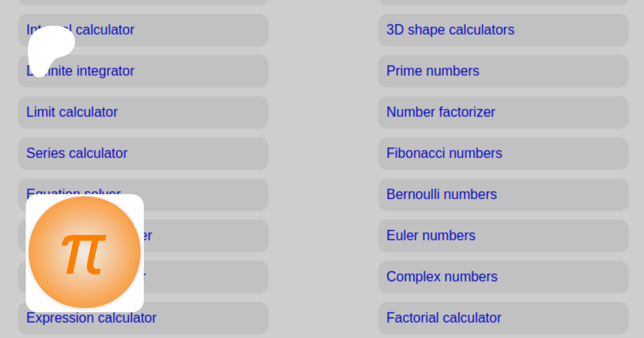The width and height of the screenshot is (644, 338).
Task: Click the cut-off button above Integral calculator
Action: 143,2
